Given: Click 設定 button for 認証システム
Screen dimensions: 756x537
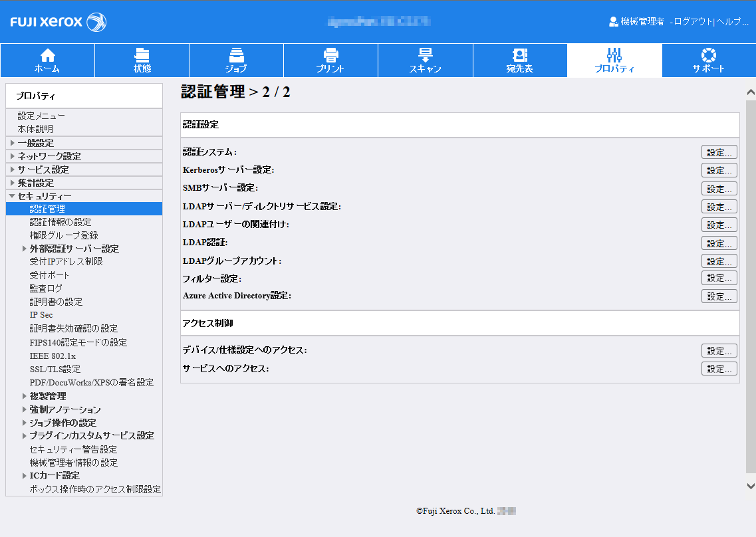Looking at the screenshot, I should point(719,152).
